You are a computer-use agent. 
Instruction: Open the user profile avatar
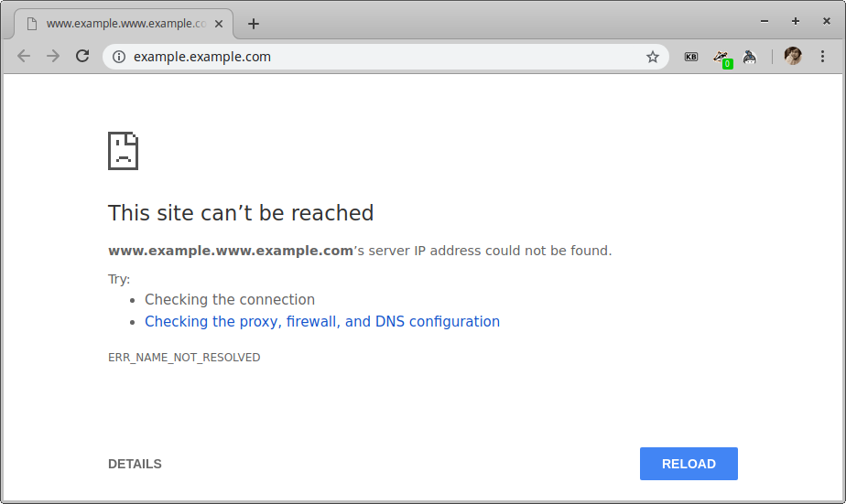[793, 56]
